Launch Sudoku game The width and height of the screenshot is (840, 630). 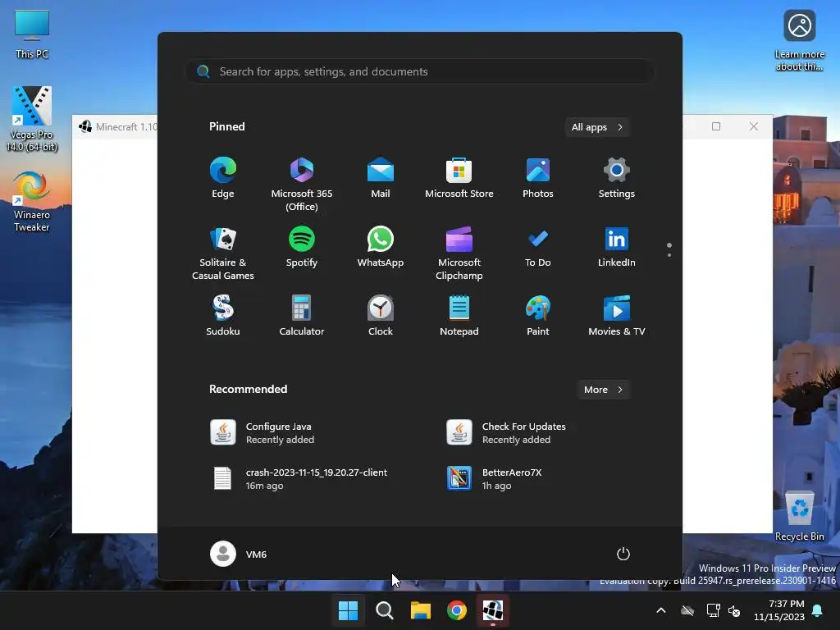tap(223, 316)
